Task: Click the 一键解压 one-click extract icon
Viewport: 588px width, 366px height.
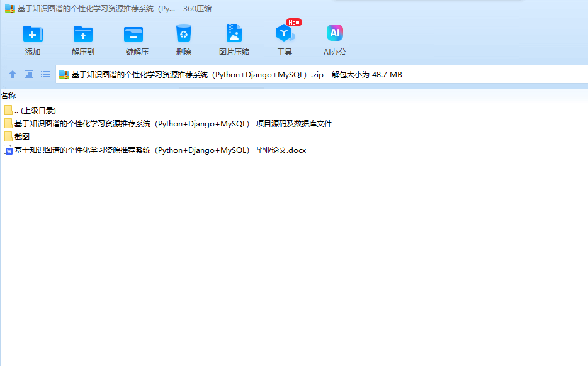Action: coord(133,34)
